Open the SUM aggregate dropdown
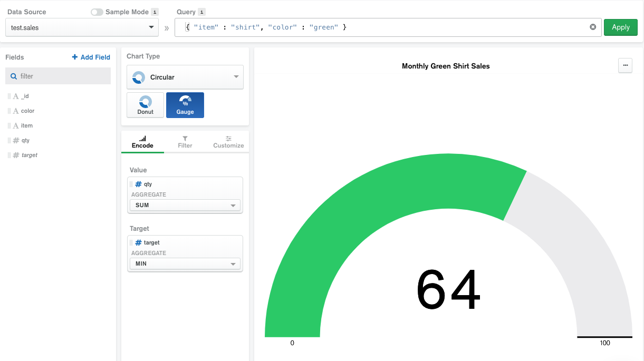644x361 pixels. tap(185, 206)
